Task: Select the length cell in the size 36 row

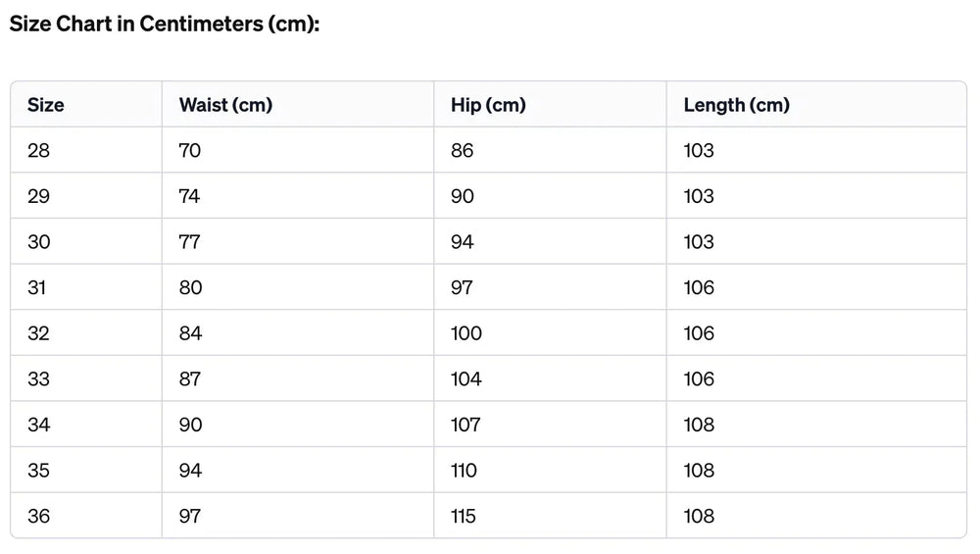Action: (699, 517)
